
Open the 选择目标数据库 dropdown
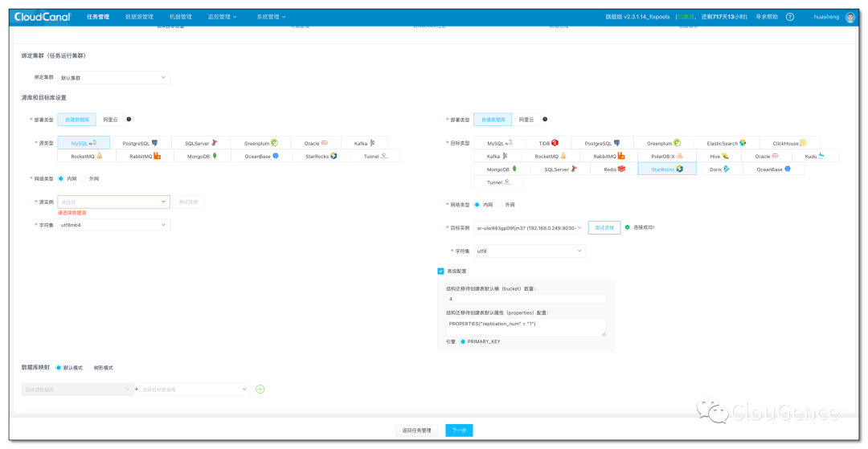click(194, 390)
